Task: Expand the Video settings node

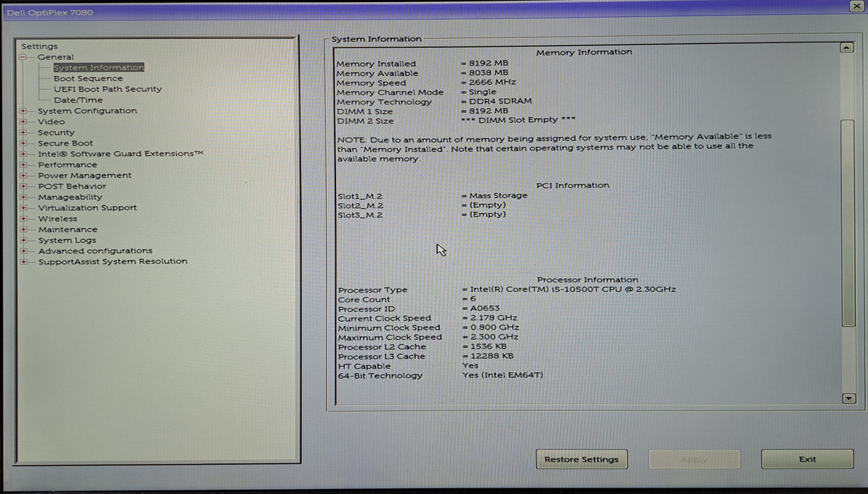Action: (x=23, y=121)
